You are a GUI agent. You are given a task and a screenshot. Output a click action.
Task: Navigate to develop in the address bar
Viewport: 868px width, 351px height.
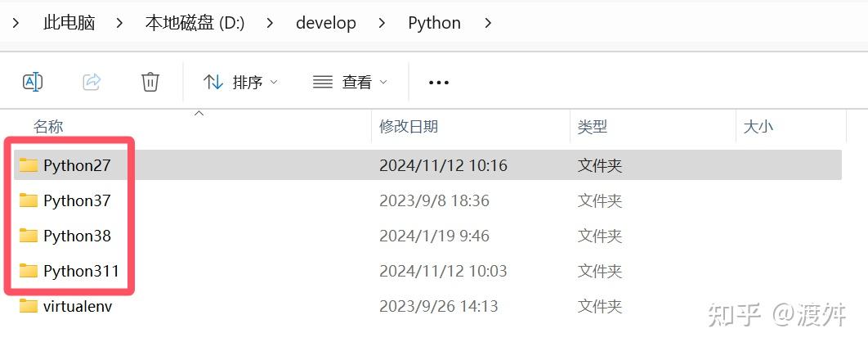click(x=325, y=23)
